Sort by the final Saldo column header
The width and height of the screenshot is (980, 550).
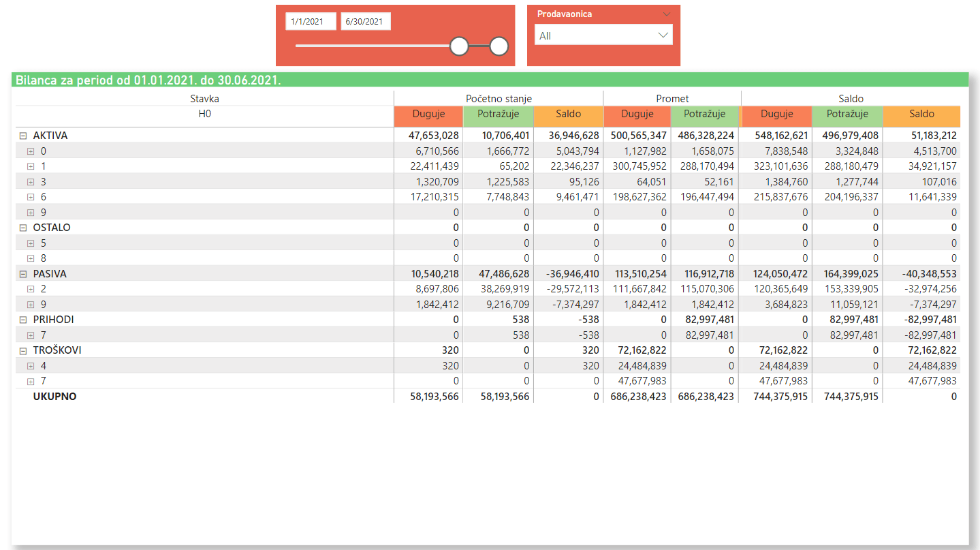point(921,114)
